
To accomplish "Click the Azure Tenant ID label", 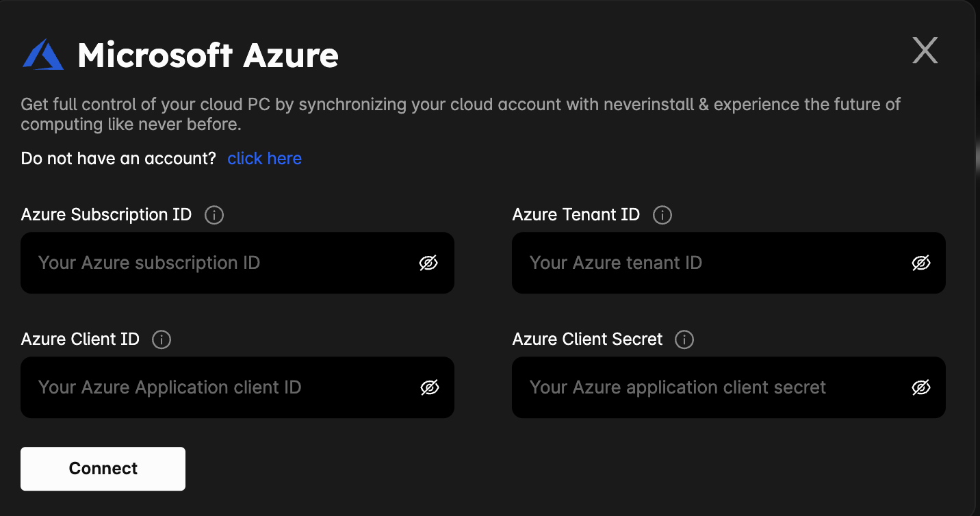I will pos(576,215).
